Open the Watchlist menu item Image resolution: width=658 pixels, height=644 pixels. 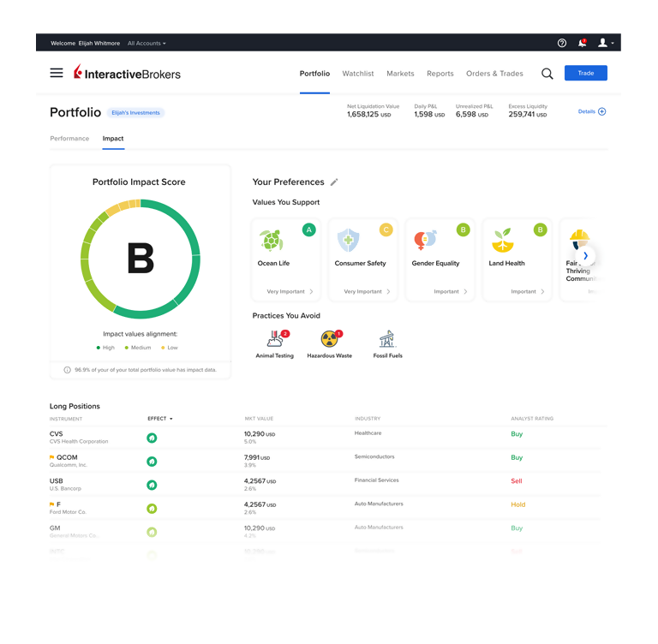pos(358,74)
